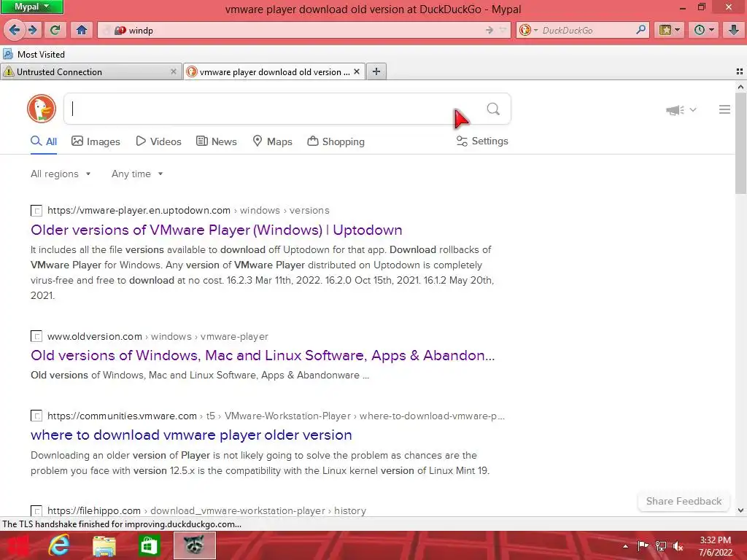Switch to Shopping results
747x560 pixels.
[336, 141]
